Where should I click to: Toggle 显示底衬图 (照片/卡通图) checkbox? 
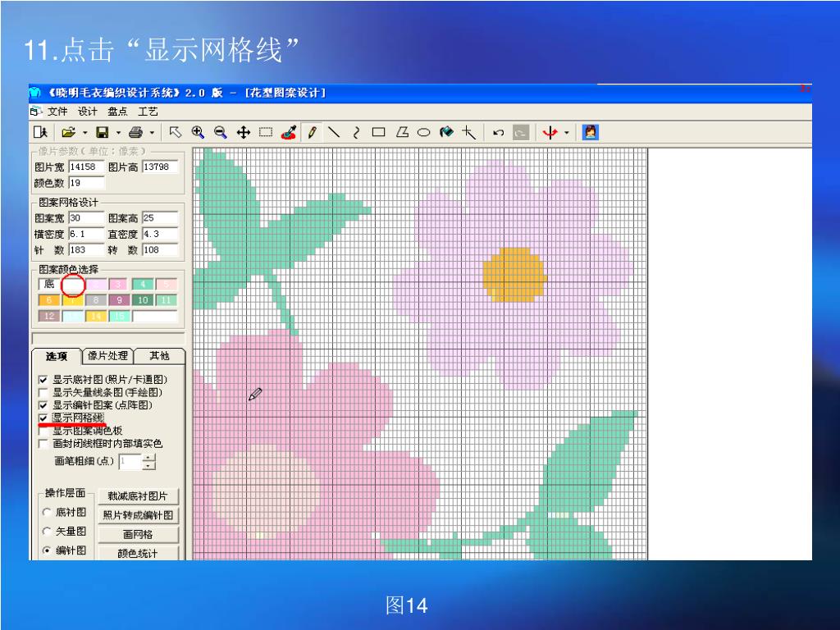(43, 380)
